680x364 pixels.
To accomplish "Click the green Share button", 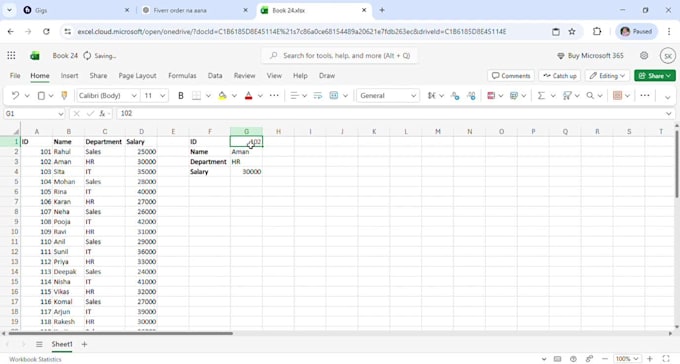I will (x=655, y=75).
